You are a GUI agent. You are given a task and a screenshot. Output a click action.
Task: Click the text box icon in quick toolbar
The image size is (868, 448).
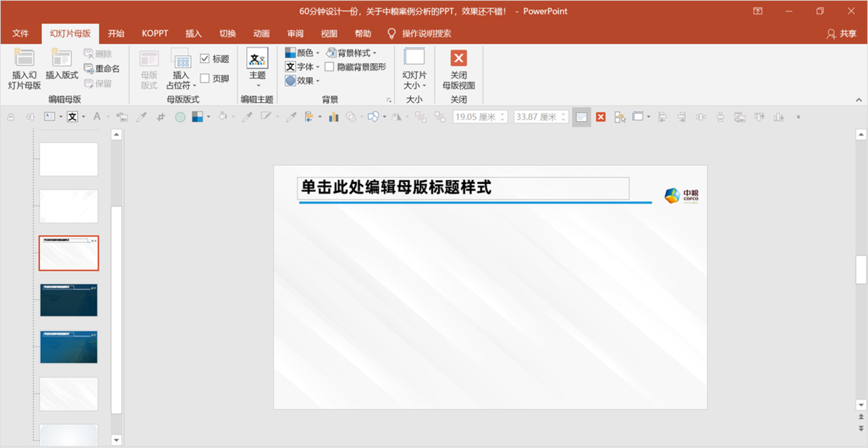click(x=50, y=117)
